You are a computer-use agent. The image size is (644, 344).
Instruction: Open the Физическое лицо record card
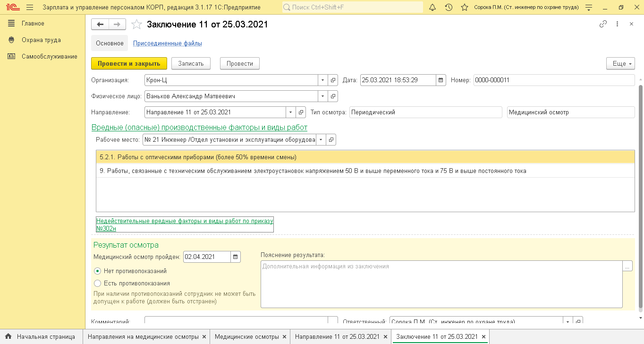333,96
